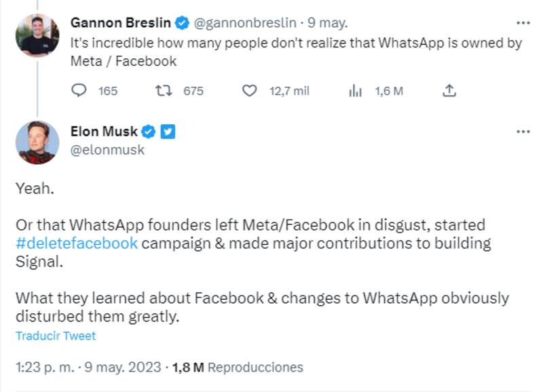This screenshot has width=543, height=392.
Task: Click the @gannonbreslin handle
Action: point(245,23)
